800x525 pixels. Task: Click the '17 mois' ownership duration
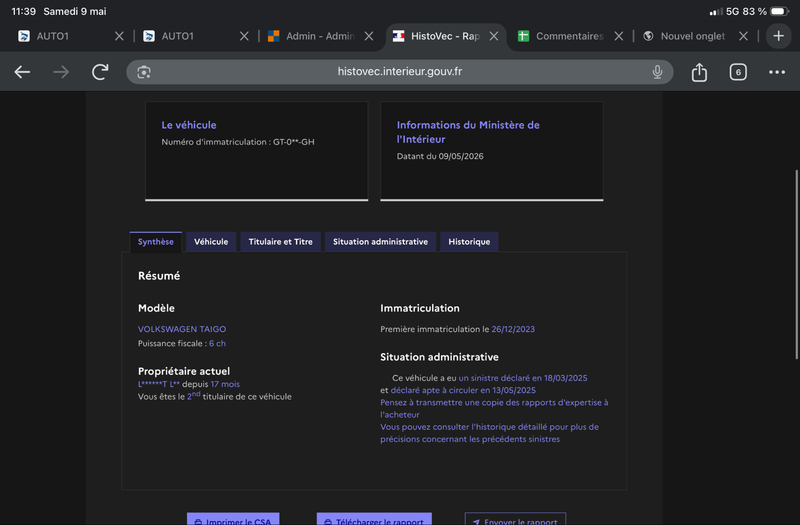[225, 384]
